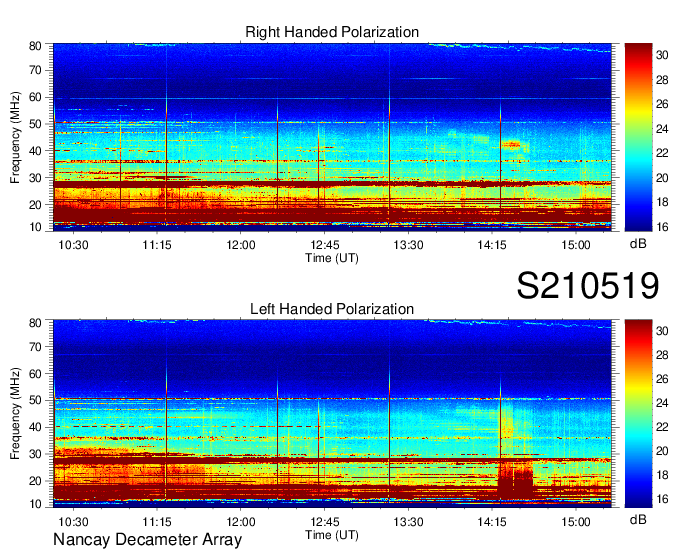Click the 28 MHz dark red band (right-handed)
The image size is (680, 552).
332,184
